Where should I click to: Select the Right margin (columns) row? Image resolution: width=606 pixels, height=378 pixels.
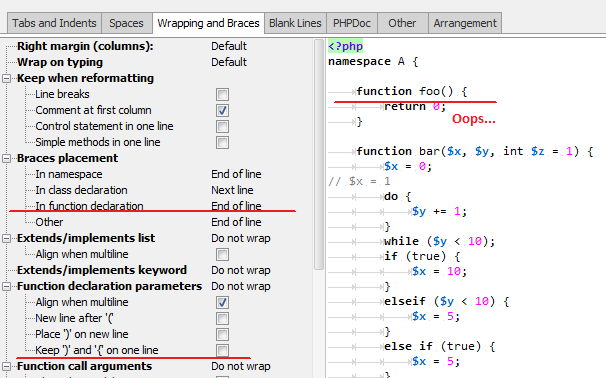(x=85, y=46)
